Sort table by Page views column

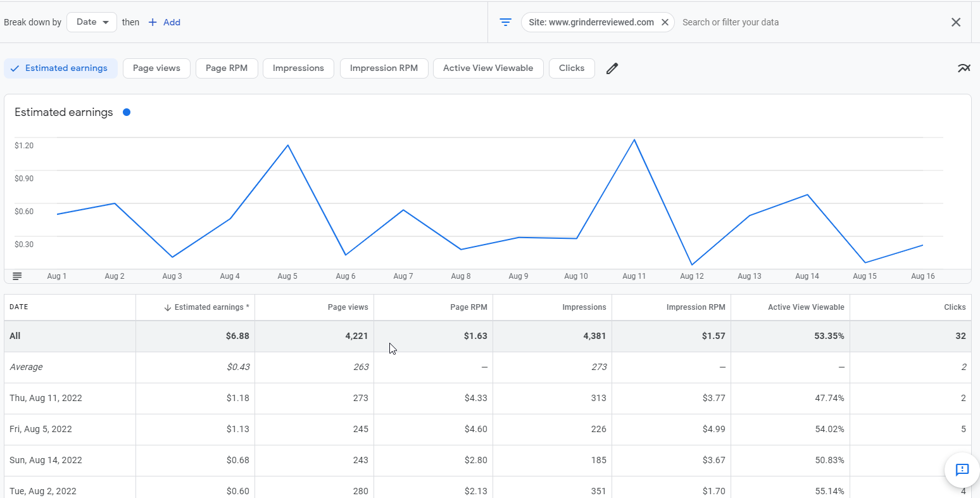click(348, 307)
